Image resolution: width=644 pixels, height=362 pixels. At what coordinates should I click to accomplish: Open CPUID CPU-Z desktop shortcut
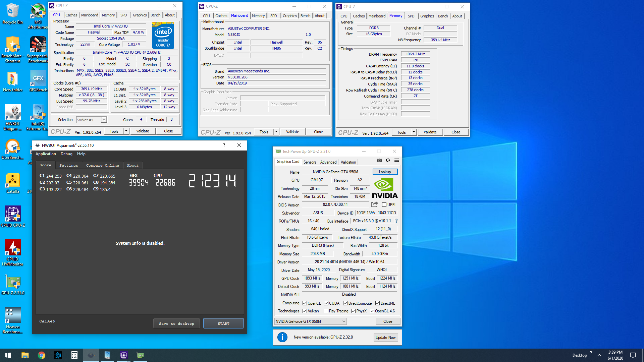point(13,217)
